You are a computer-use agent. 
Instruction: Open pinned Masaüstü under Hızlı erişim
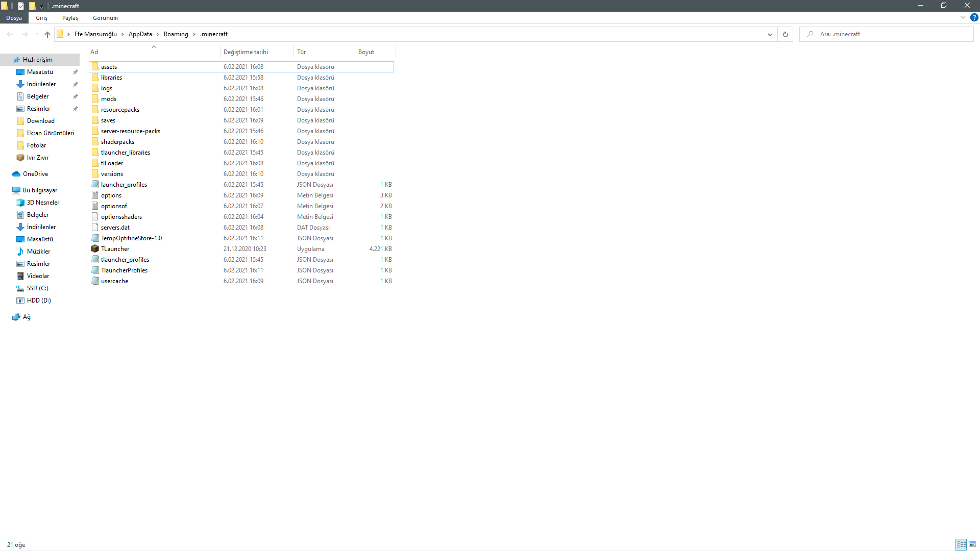pyautogui.click(x=40, y=72)
